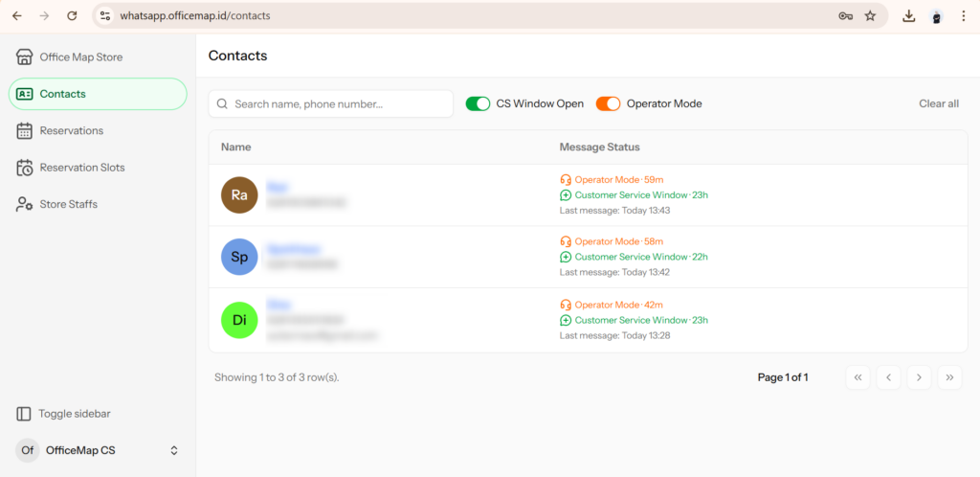Open Store Staffs in the sidebar

tap(98, 204)
